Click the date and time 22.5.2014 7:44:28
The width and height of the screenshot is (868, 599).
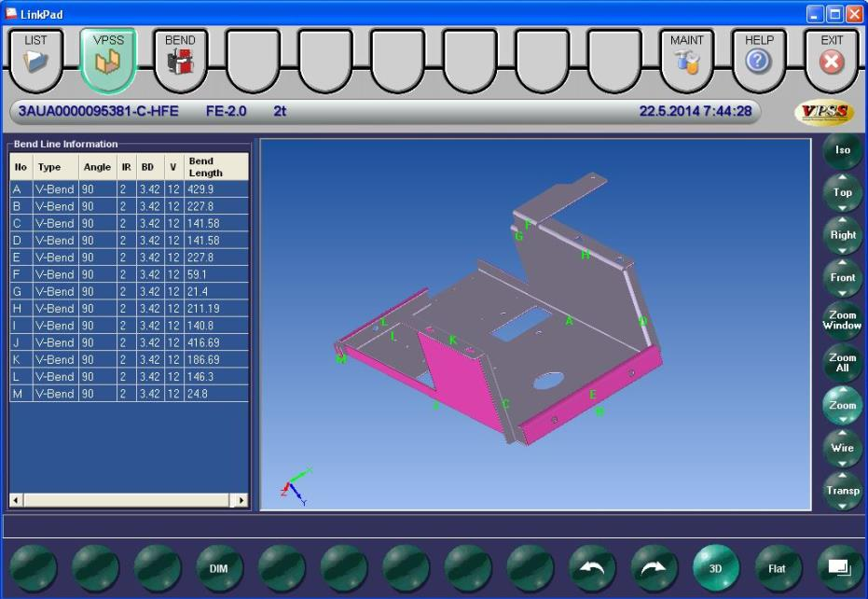[x=696, y=111]
